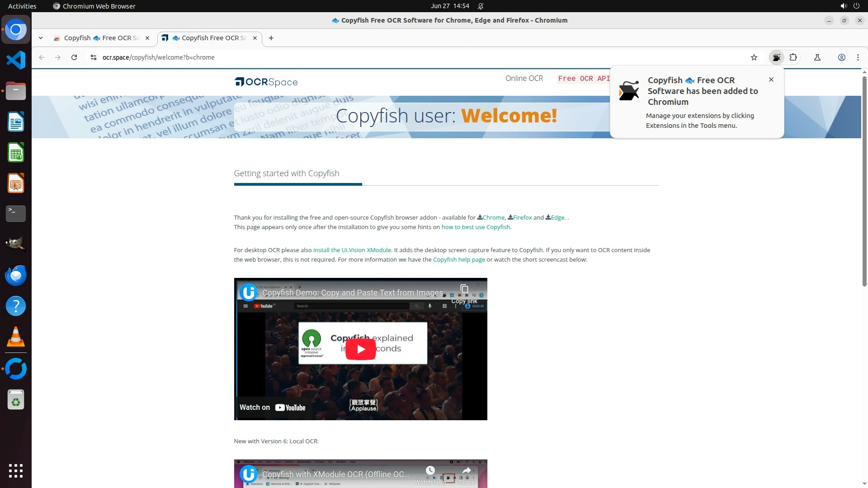Open the Chromium three-dot menu
868x488 pixels.
click(x=858, y=57)
